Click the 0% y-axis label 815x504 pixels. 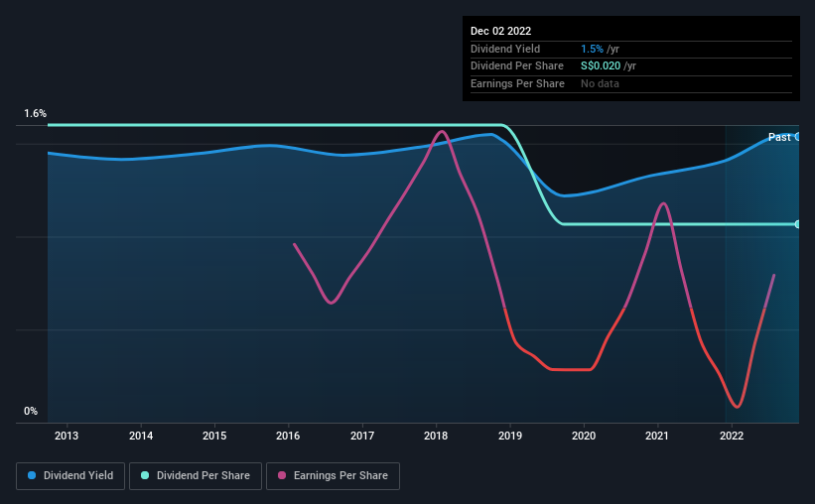(31, 411)
